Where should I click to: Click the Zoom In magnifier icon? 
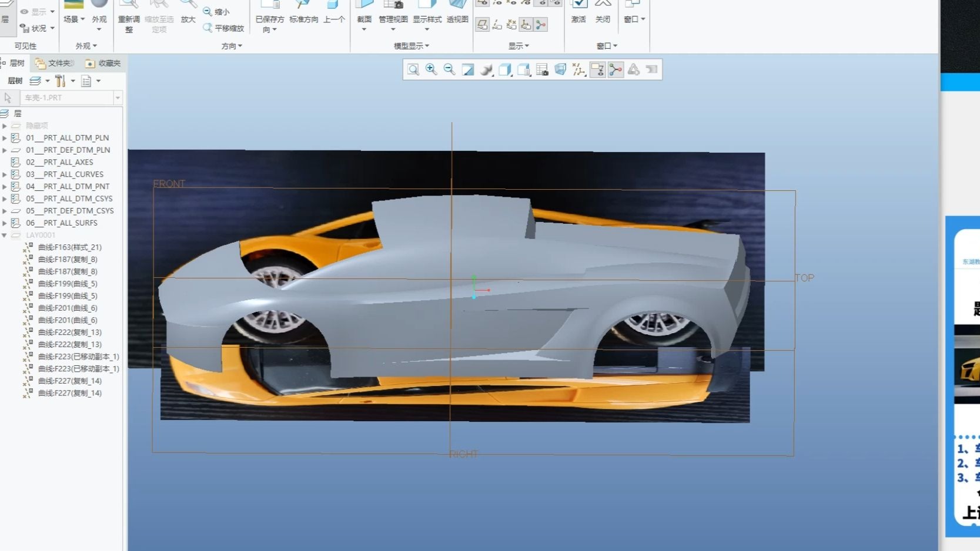coord(432,70)
